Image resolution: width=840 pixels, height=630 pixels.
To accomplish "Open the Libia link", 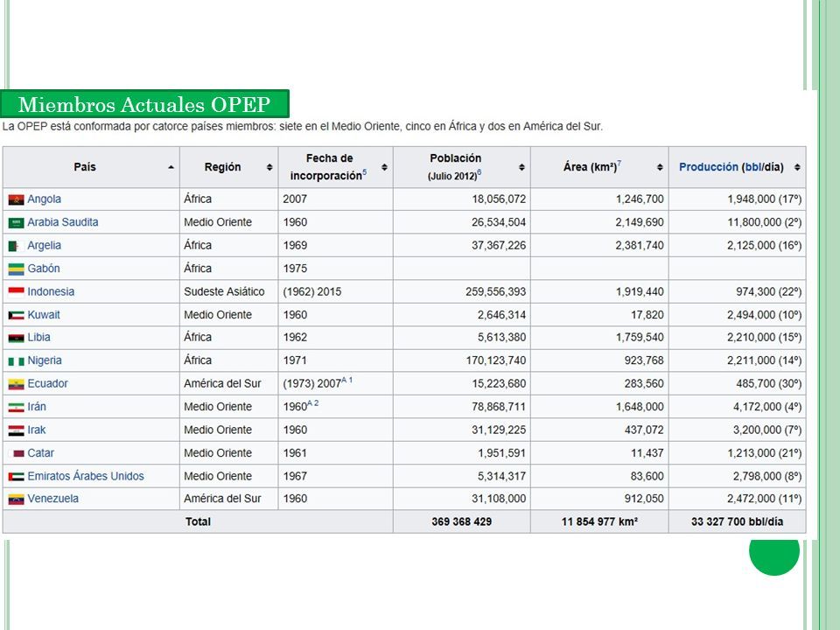I will (x=38, y=338).
